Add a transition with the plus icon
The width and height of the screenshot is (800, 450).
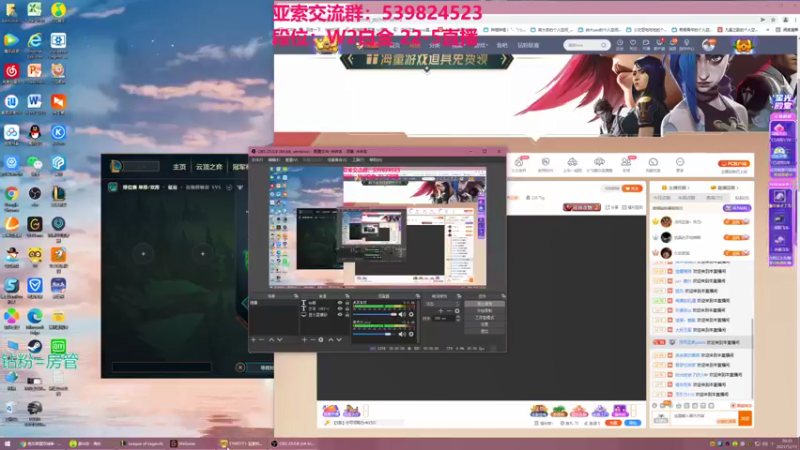[441, 311]
